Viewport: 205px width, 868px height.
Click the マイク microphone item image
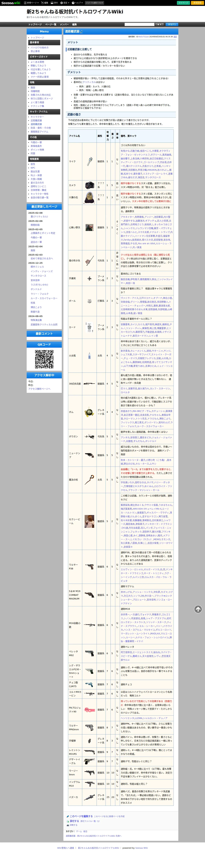pyautogui.click(x=89, y=161)
